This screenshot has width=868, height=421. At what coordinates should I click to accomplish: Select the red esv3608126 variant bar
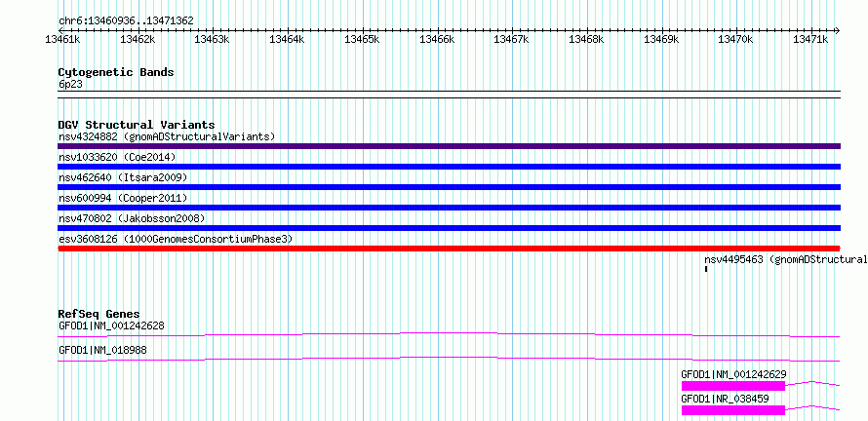pyautogui.click(x=449, y=249)
